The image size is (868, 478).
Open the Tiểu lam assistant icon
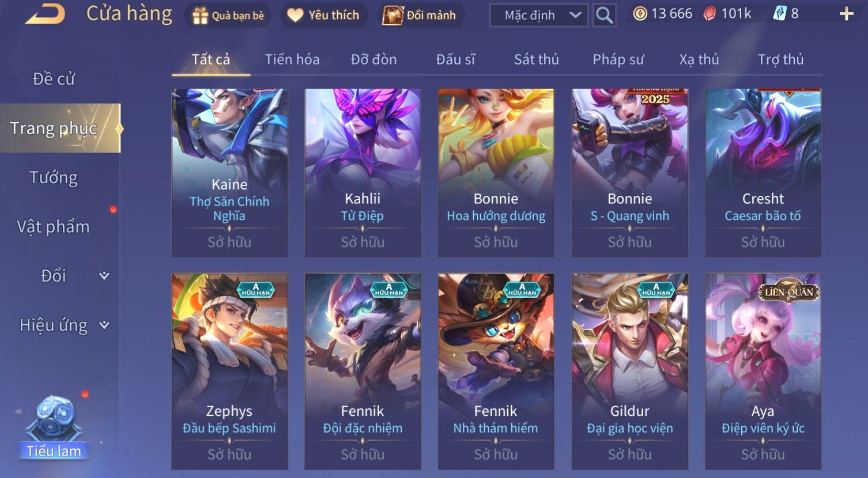pos(54,427)
